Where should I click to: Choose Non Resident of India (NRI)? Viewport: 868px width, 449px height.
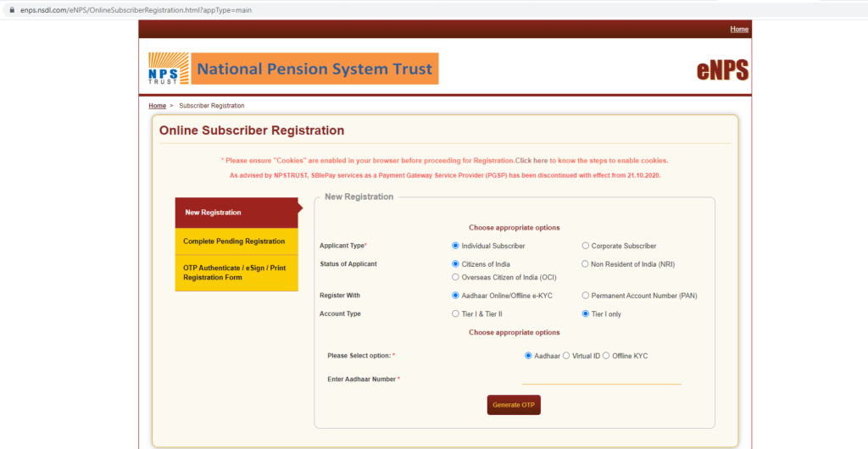pos(585,263)
